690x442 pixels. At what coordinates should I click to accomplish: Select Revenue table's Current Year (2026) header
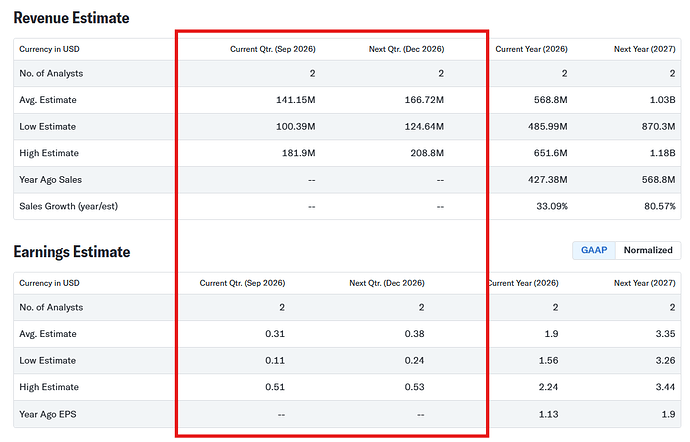(x=531, y=49)
